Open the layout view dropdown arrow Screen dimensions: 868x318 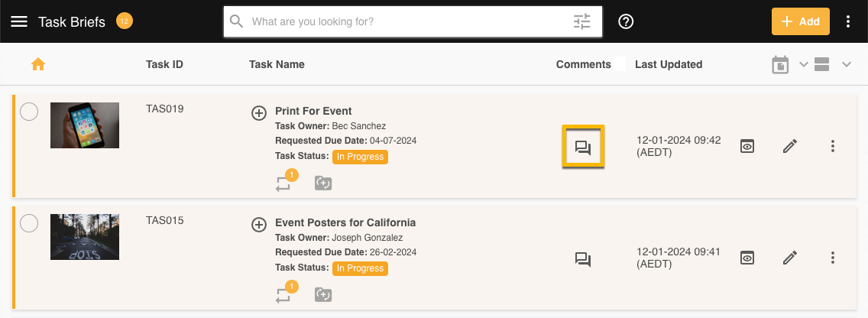tap(846, 65)
